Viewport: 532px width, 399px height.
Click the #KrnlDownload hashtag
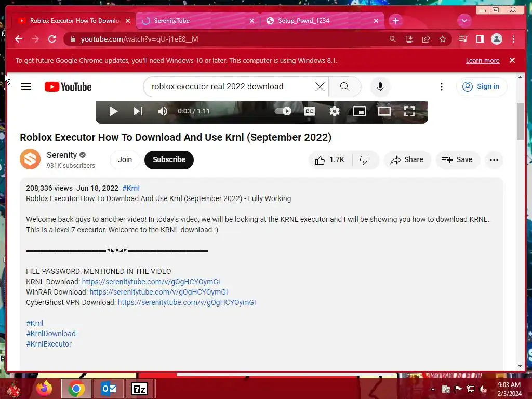click(51, 334)
